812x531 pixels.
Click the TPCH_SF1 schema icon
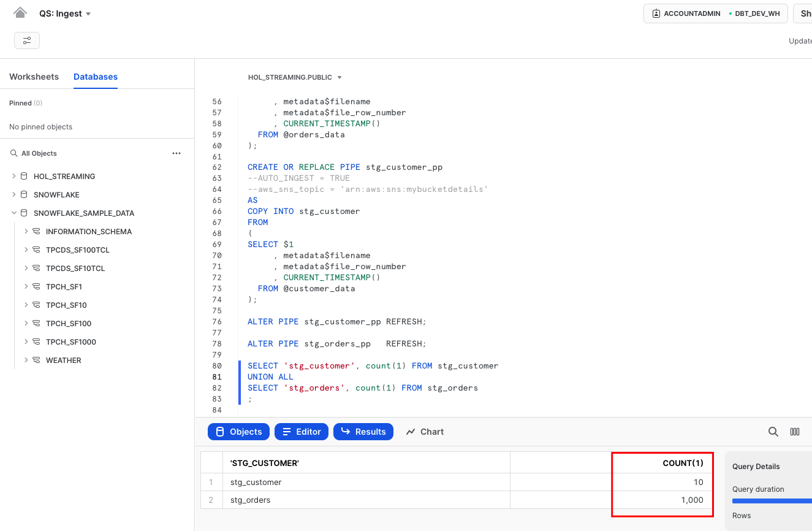36,287
